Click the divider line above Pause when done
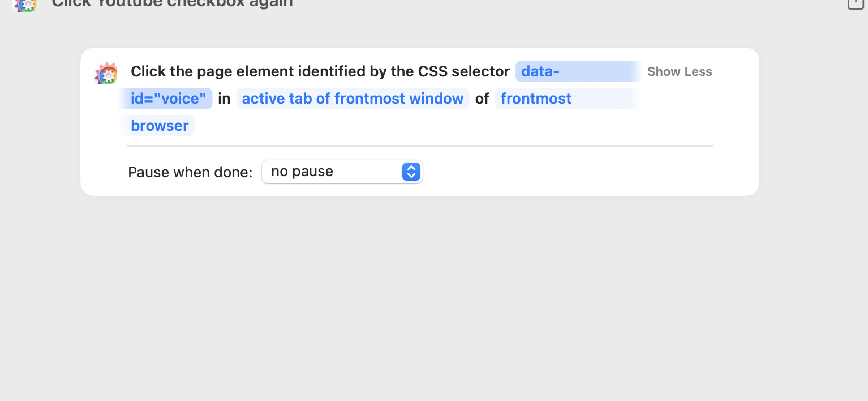The width and height of the screenshot is (868, 401). click(x=419, y=146)
